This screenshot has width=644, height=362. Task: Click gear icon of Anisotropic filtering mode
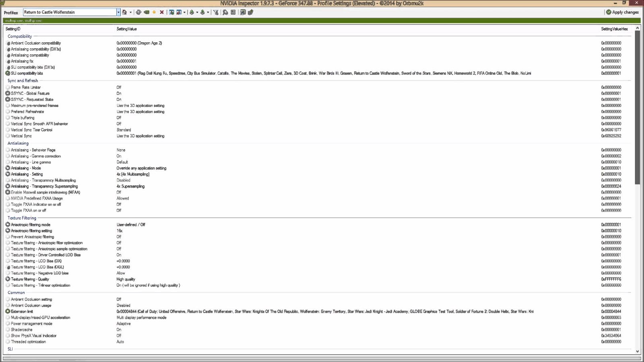coord(8,224)
